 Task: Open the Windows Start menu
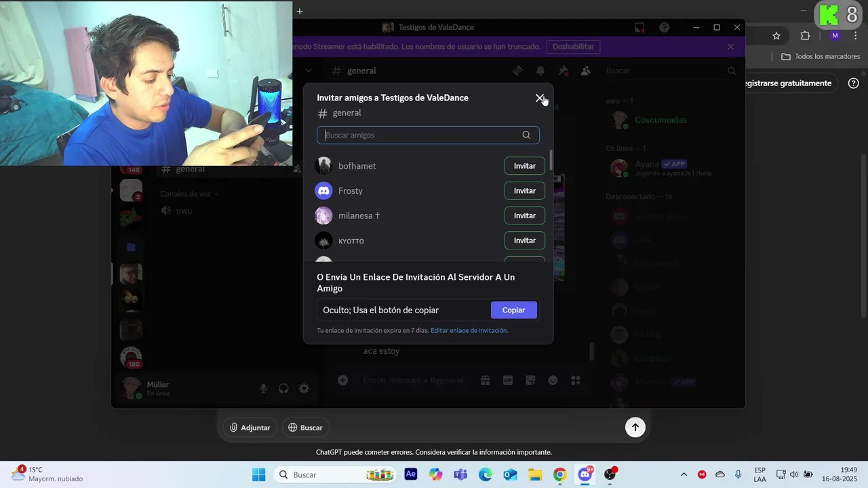[x=259, y=474]
